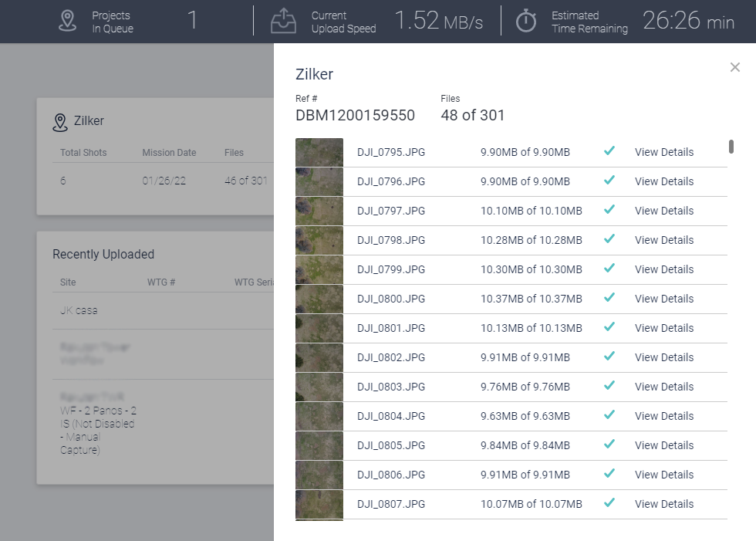View details for DJI_0801.JPG
This screenshot has width=756, height=541.
[664, 328]
